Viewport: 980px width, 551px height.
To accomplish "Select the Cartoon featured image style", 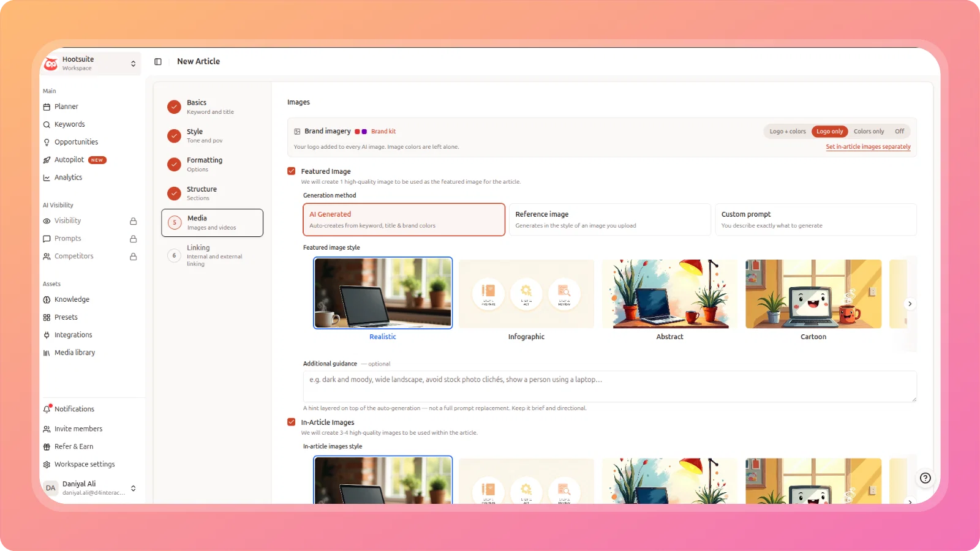I will [813, 300].
